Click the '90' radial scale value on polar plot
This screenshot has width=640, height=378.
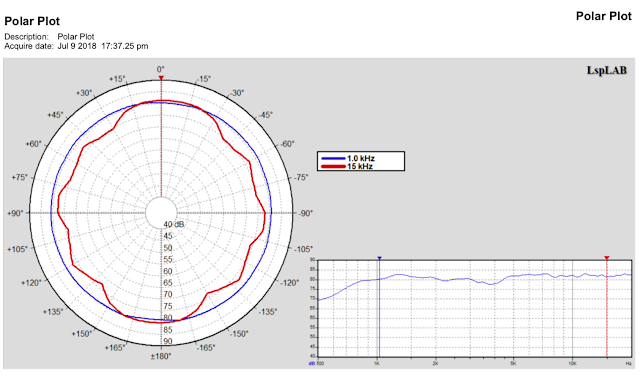point(168,341)
